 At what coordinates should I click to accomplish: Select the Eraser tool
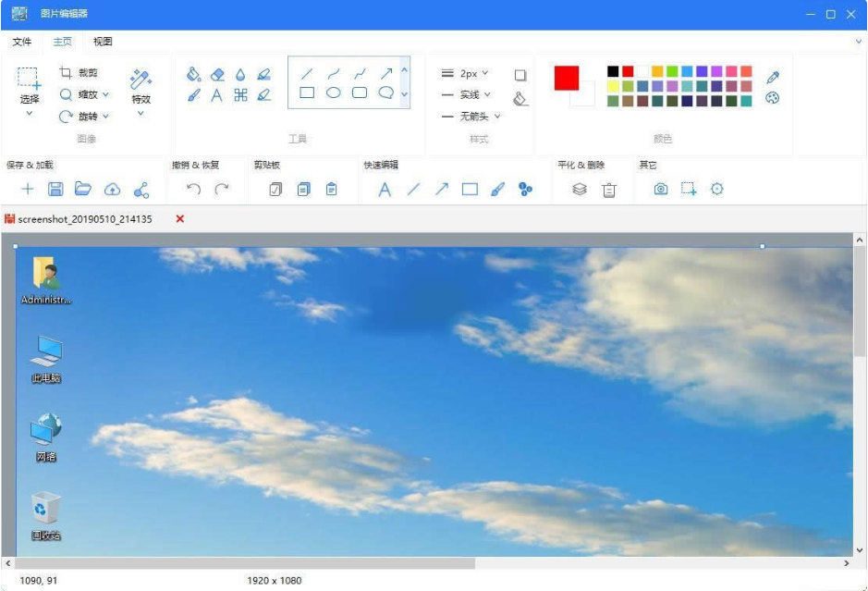tap(218, 74)
